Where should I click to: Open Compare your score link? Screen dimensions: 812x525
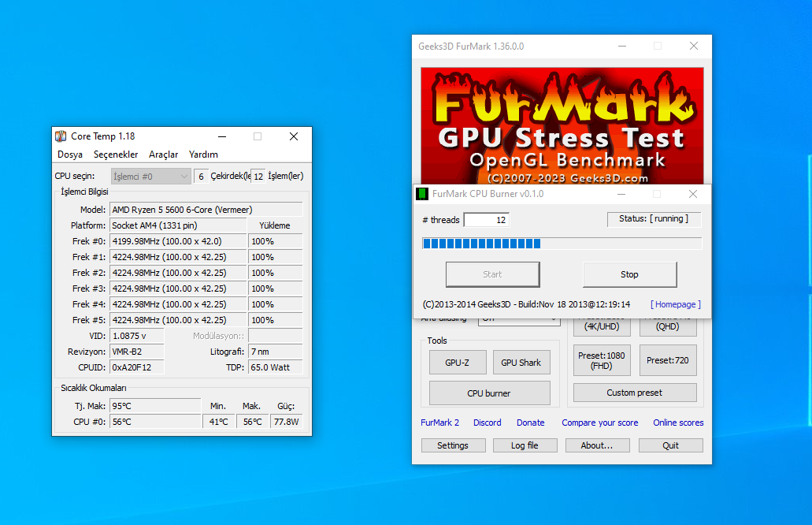(x=600, y=423)
